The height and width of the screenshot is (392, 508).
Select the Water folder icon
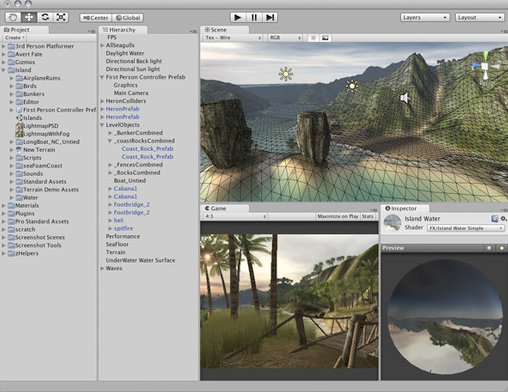coord(19,198)
